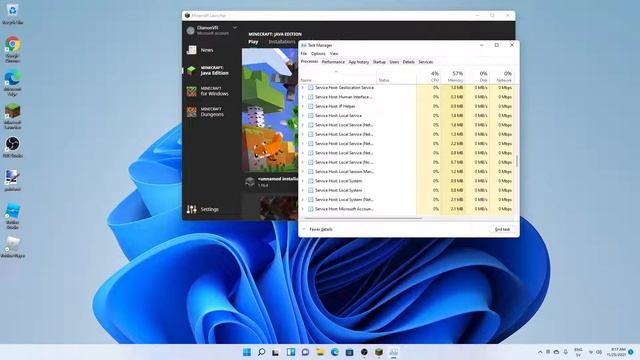Viewport: 640px width, 360px height.
Task: Open Microsoft Edge from the taskbar
Action: 335,352
